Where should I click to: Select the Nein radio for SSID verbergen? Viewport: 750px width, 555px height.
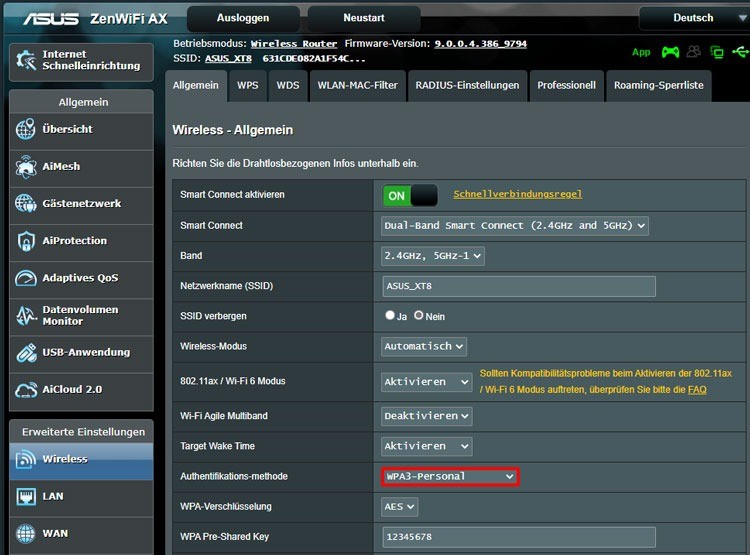click(419, 315)
